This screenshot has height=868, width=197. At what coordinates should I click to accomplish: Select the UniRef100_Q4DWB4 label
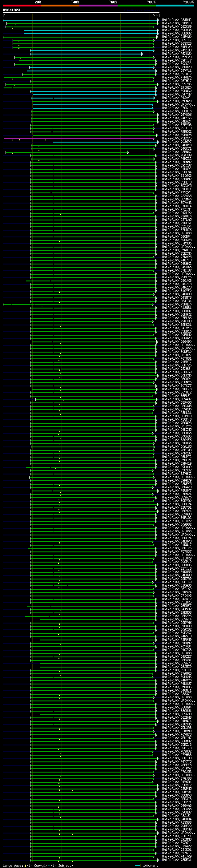pos(177,819)
